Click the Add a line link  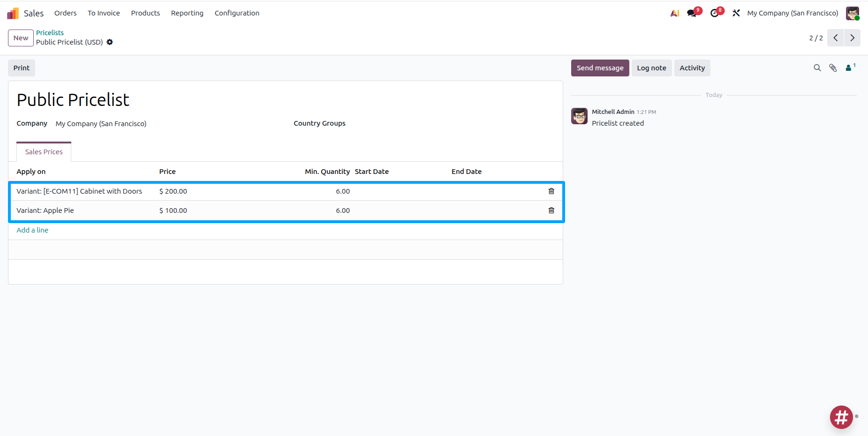pos(32,230)
